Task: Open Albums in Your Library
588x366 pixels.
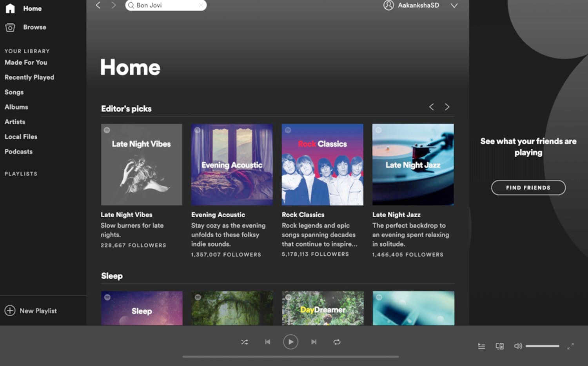Action: 16,107
